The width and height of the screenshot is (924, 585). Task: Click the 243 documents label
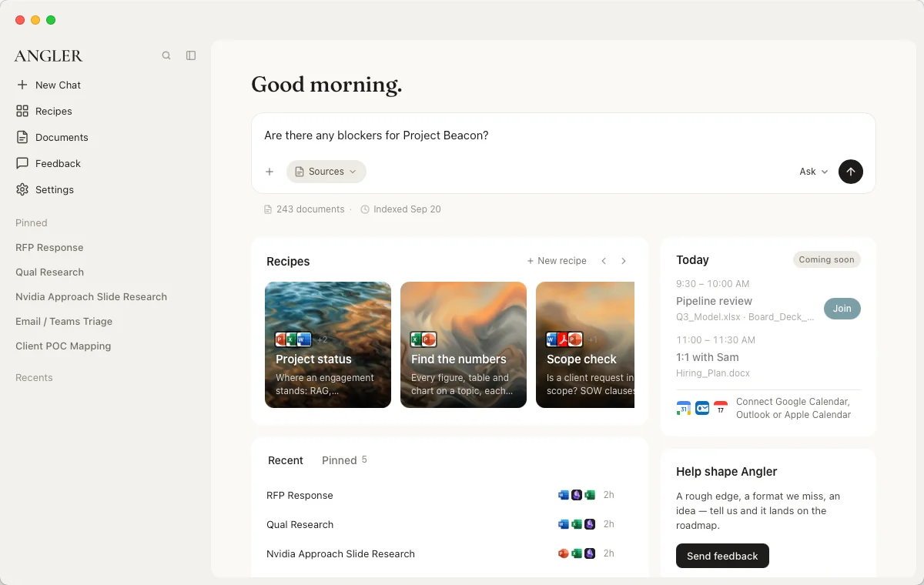click(x=304, y=209)
